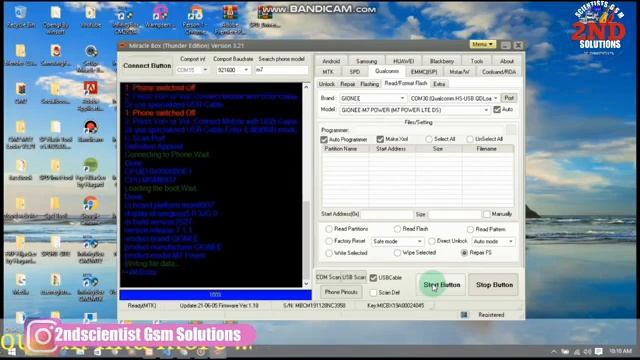
Task: Open the Recycle Bin desktop icon
Action: coord(20,17)
